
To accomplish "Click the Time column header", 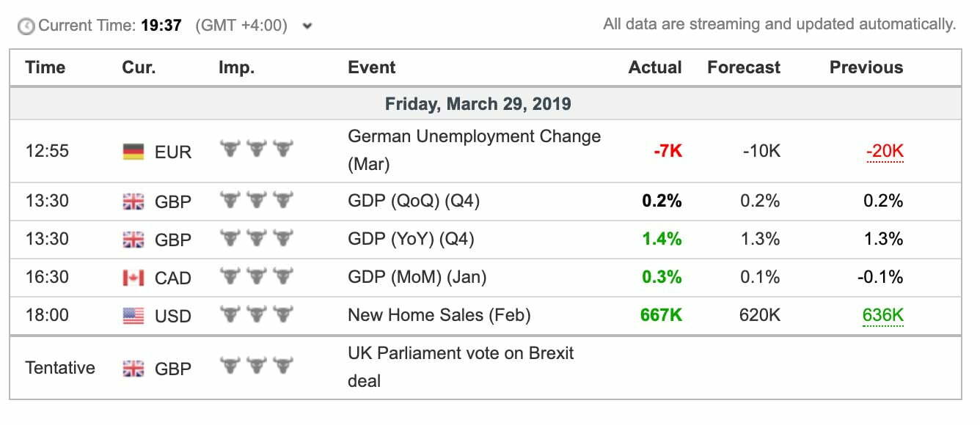I will (45, 67).
